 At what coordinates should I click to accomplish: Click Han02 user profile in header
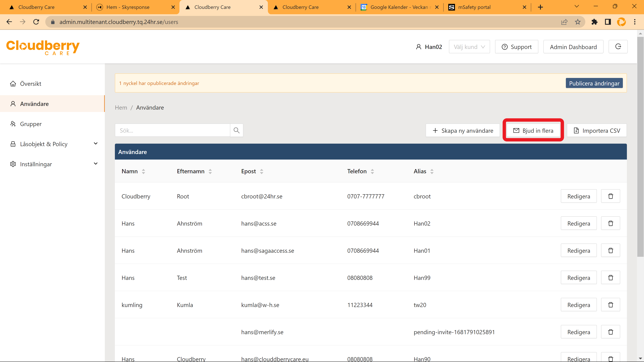point(429,47)
